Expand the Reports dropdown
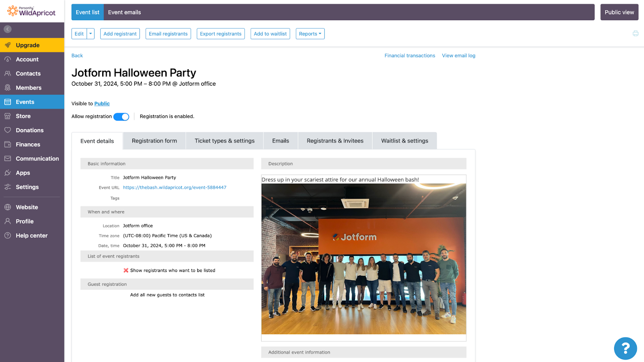This screenshot has height=362, width=644. pos(310,34)
